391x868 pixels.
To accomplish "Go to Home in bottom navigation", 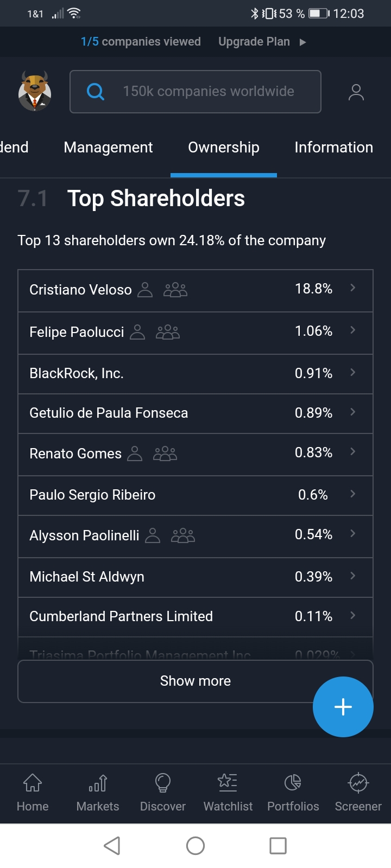I will coord(33,792).
